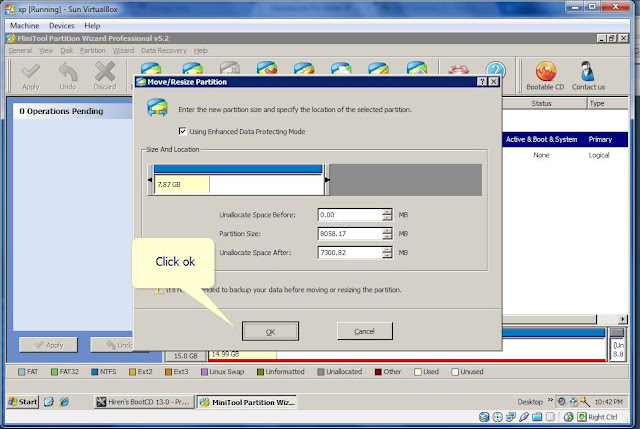
Task: Expand the Desktop toolbar chevron in taskbar
Action: (x=550, y=400)
